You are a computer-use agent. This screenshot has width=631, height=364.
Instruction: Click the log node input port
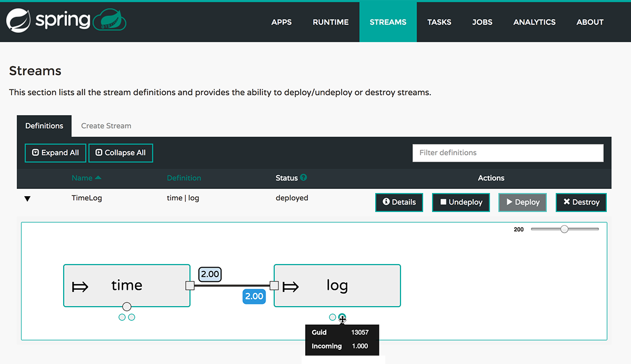pos(274,286)
